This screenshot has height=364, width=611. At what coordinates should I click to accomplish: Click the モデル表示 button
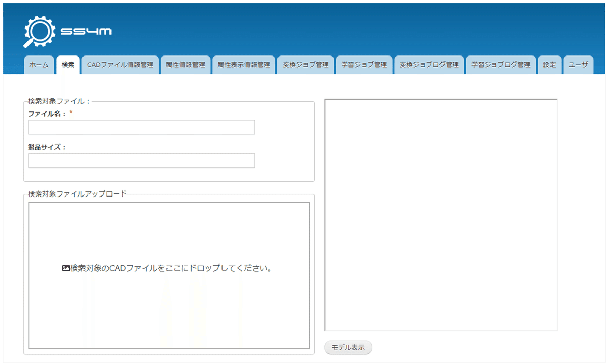click(348, 347)
